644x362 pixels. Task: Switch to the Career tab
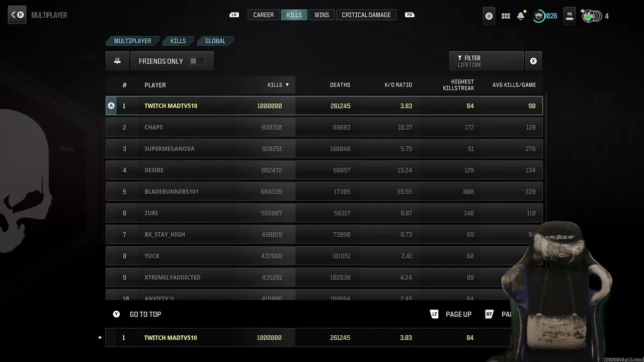pos(264,15)
